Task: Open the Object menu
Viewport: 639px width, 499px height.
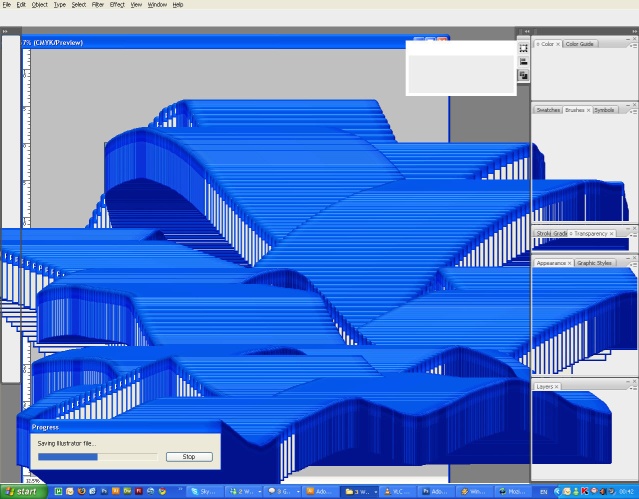Action: (x=39, y=5)
